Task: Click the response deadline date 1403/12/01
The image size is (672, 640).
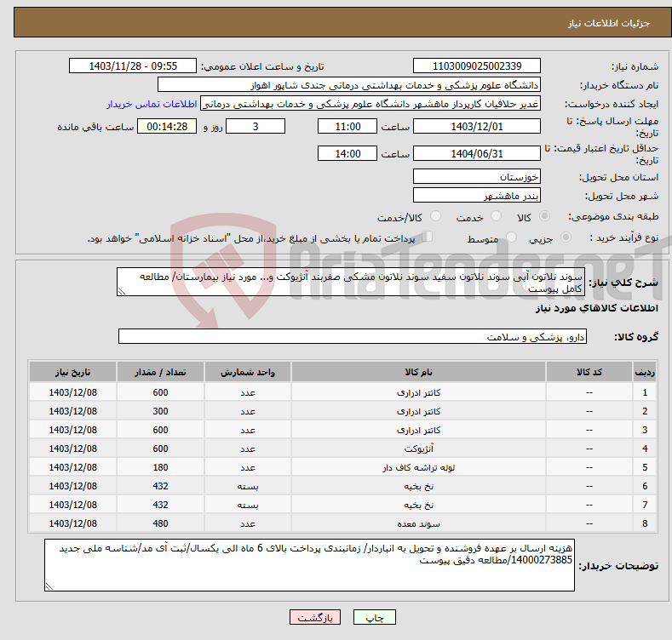Action: pyautogui.click(x=477, y=126)
